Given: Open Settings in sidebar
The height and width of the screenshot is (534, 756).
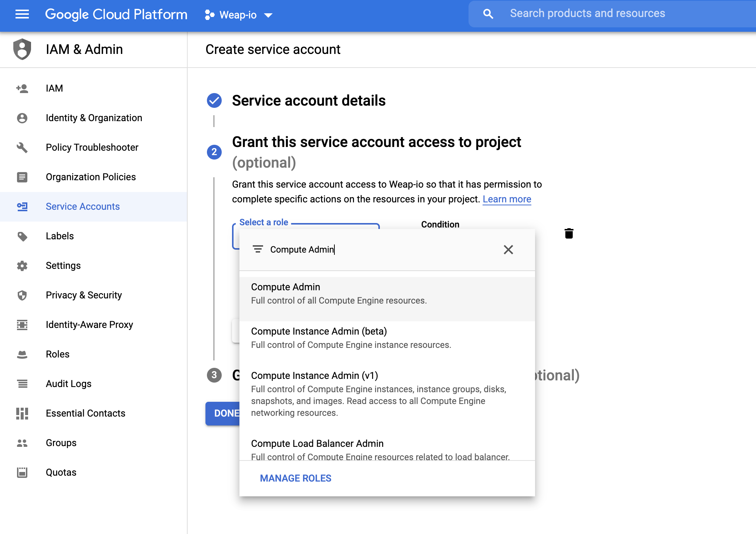Looking at the screenshot, I should click(93, 266).
